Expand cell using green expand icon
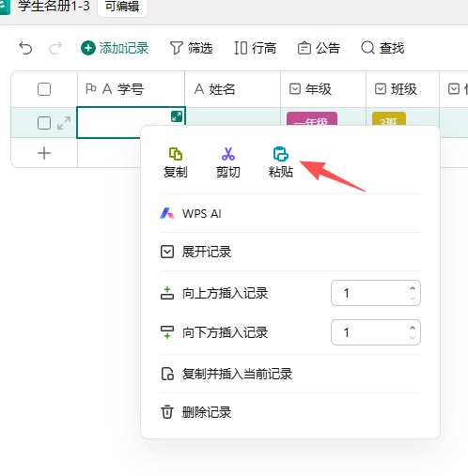 177,116
